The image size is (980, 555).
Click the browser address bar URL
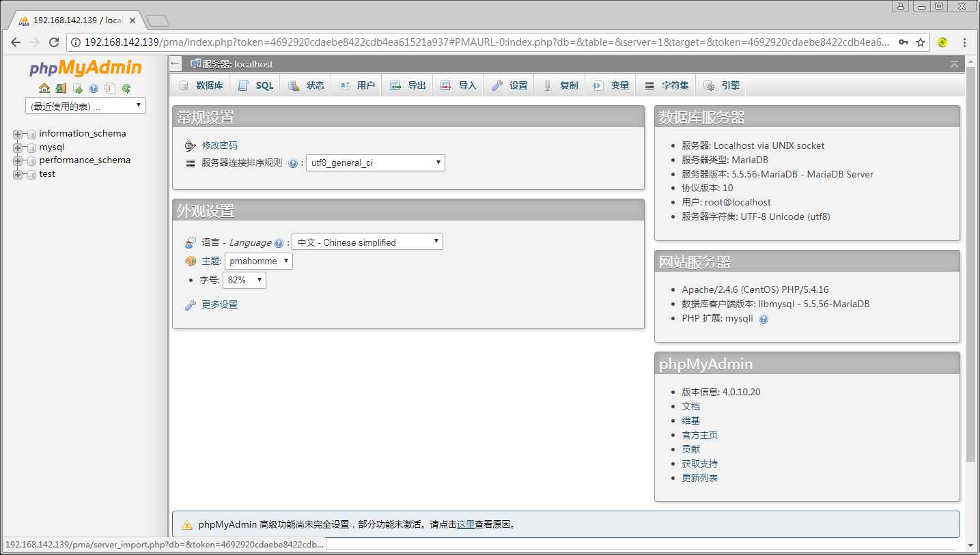[x=486, y=42]
